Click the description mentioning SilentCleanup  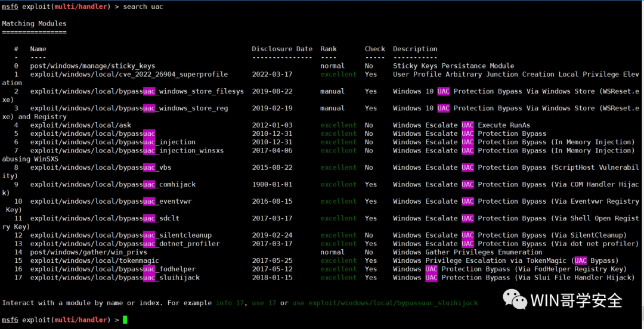pos(510,235)
